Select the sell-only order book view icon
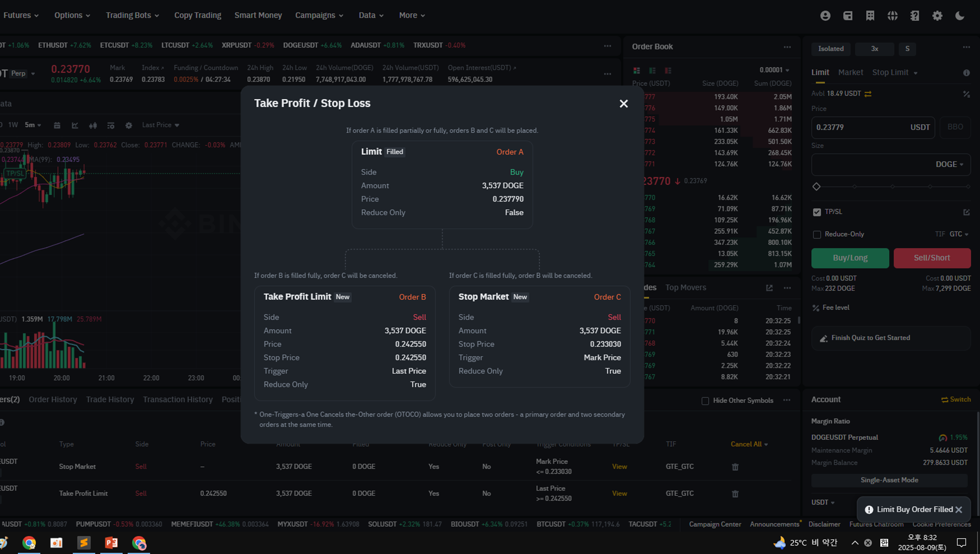The height and width of the screenshot is (554, 980). tap(667, 71)
